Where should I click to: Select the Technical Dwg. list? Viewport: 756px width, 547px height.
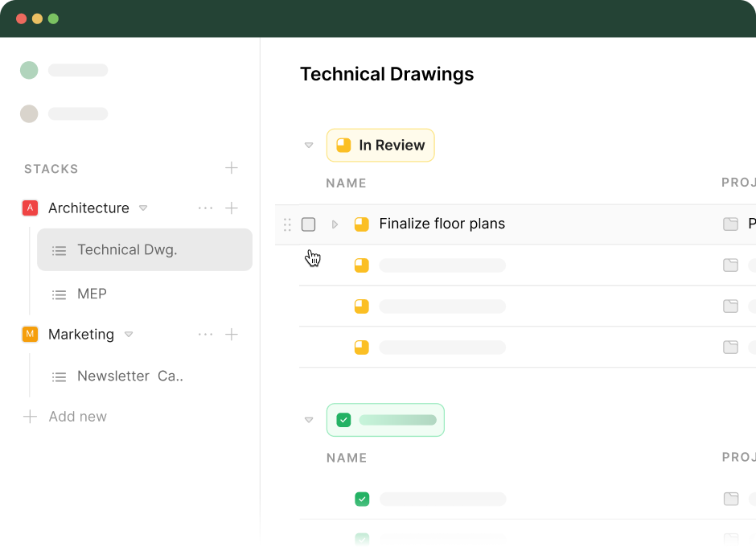click(145, 250)
